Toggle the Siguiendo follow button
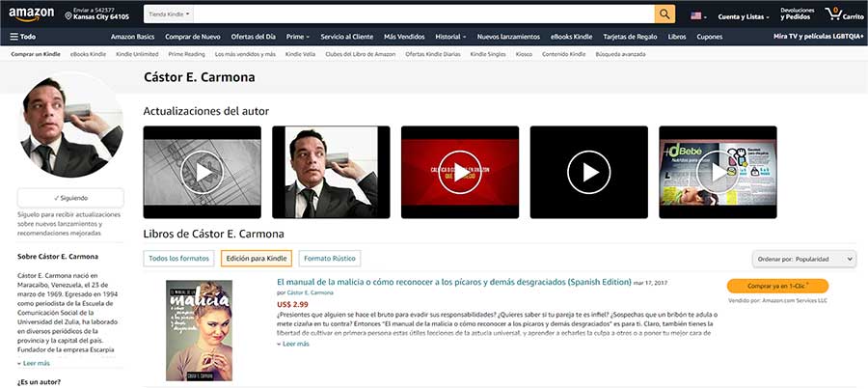This screenshot has width=868, height=389. 70,198
